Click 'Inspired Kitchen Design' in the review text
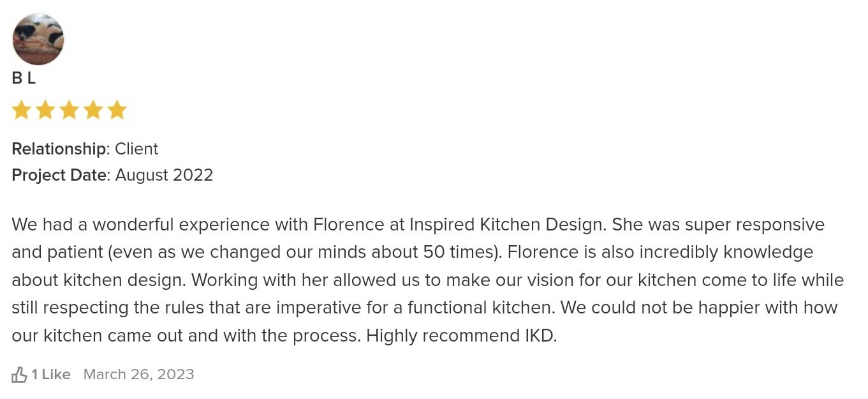The height and width of the screenshot is (399, 868). click(508, 225)
